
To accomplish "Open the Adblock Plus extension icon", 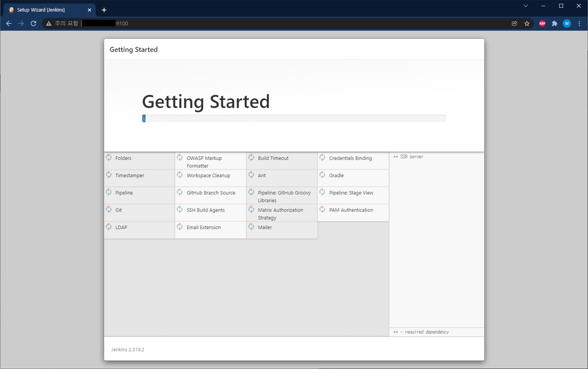I will click(542, 23).
